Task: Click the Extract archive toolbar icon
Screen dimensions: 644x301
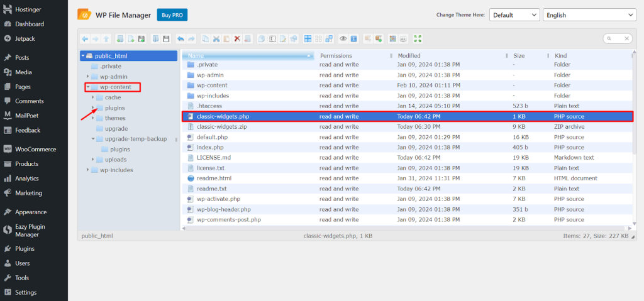Action: [x=367, y=39]
